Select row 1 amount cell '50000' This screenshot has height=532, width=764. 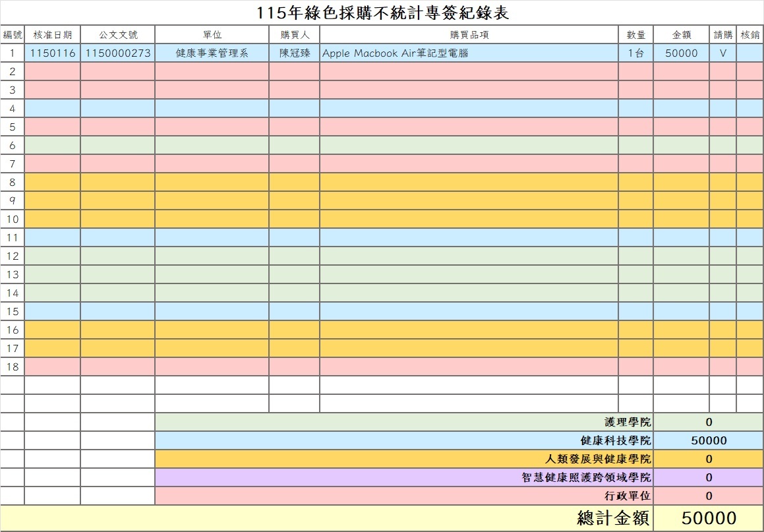click(681, 53)
